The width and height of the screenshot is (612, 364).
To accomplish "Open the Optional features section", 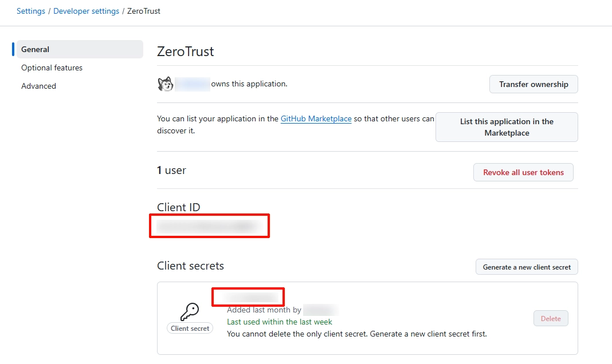I will click(x=52, y=68).
